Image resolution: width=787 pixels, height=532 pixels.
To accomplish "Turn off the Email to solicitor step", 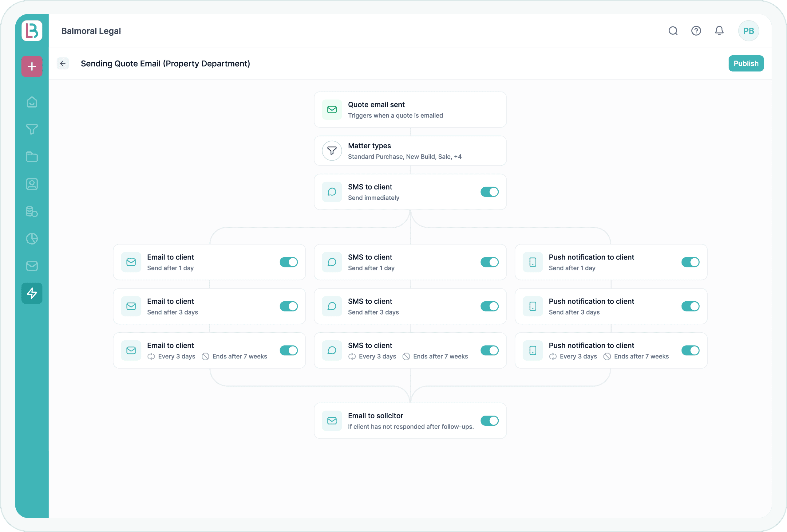I will click(489, 421).
